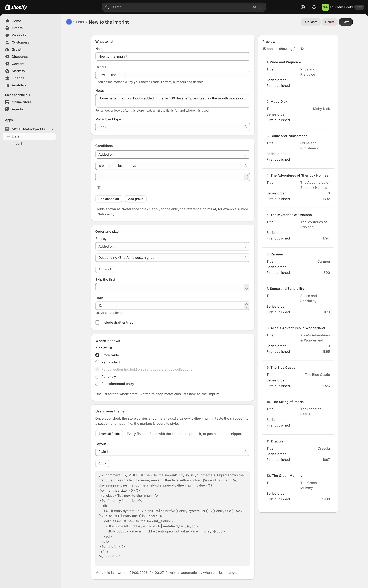Click the MOLE app icon in sidebar
This screenshot has width=368, height=588.
(7, 129)
